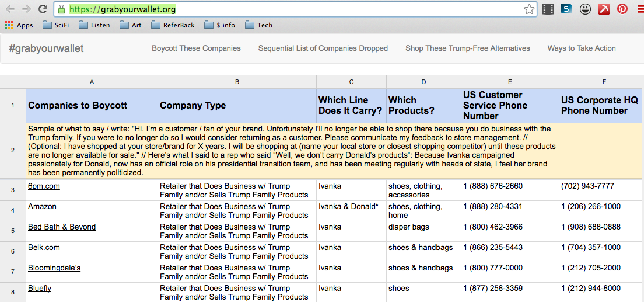Image resolution: width=644 pixels, height=302 pixels.
Task: Open the SciFi bookmarks folder
Action: tap(56, 25)
